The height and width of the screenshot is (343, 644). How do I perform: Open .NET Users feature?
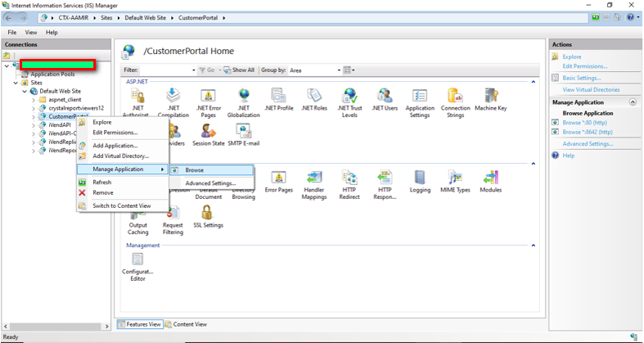point(385,100)
